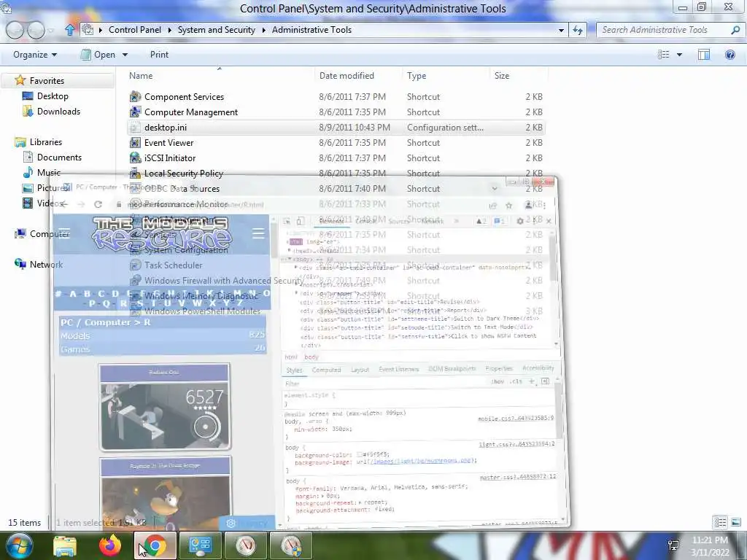
Task: Open the Organize dropdown menu
Action: point(35,55)
